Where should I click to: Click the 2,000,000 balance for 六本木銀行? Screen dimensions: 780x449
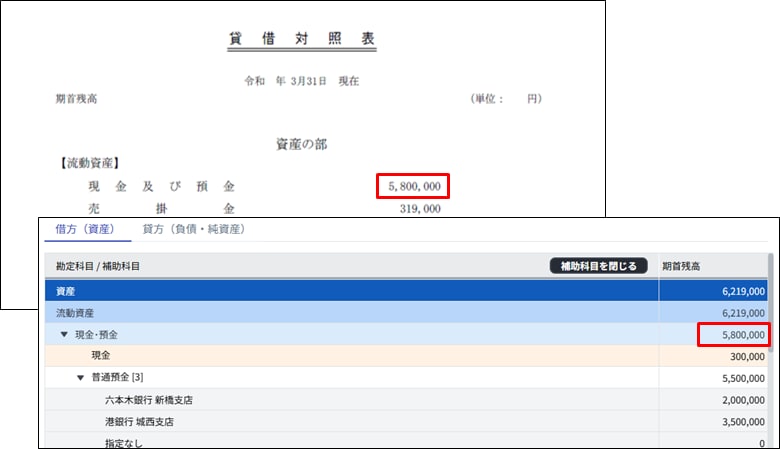point(741,400)
